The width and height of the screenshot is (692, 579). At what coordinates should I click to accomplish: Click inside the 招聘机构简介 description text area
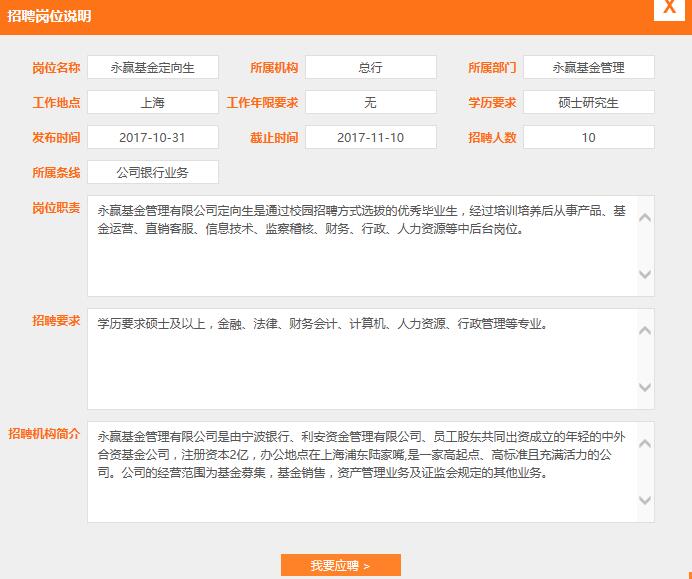click(x=360, y=472)
